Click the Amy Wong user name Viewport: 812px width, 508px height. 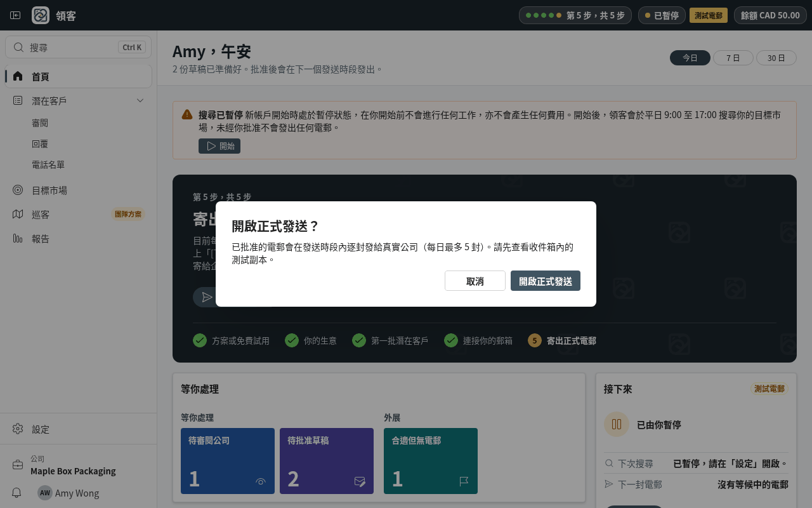coord(77,493)
